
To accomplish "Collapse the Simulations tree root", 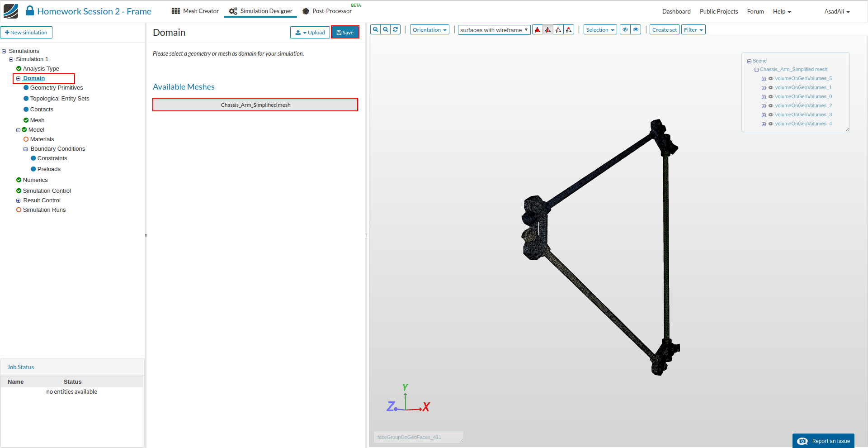I will 4,52.
